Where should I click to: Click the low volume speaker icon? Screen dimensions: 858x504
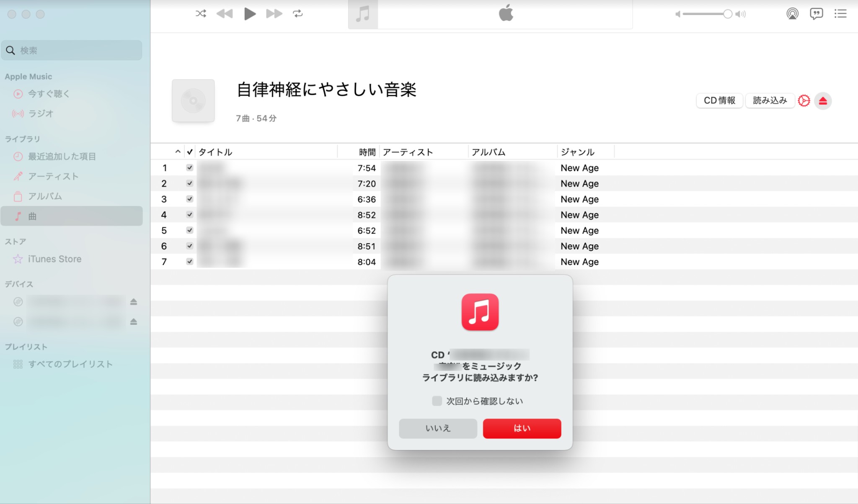pyautogui.click(x=677, y=14)
